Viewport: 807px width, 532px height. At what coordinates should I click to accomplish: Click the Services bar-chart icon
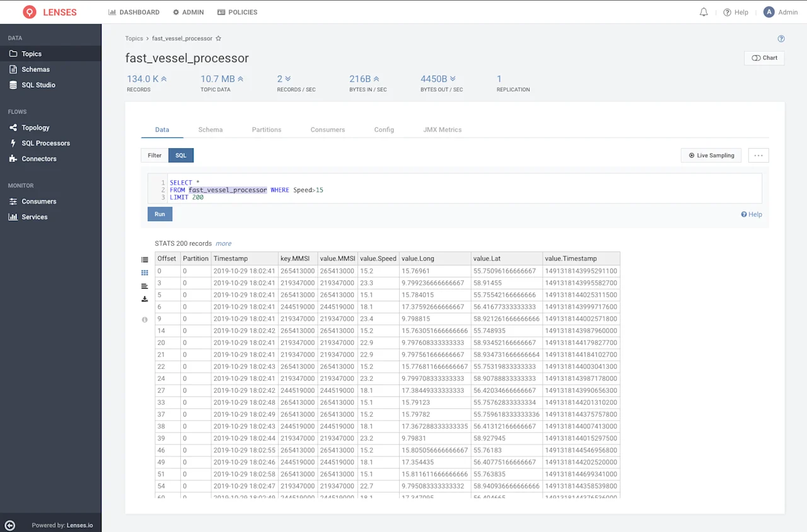click(13, 217)
